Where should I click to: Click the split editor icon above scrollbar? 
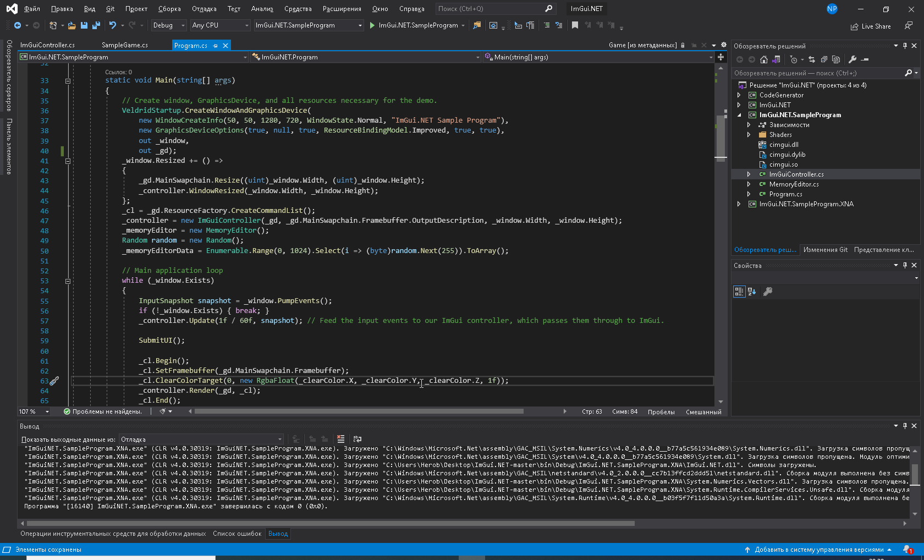click(x=721, y=57)
